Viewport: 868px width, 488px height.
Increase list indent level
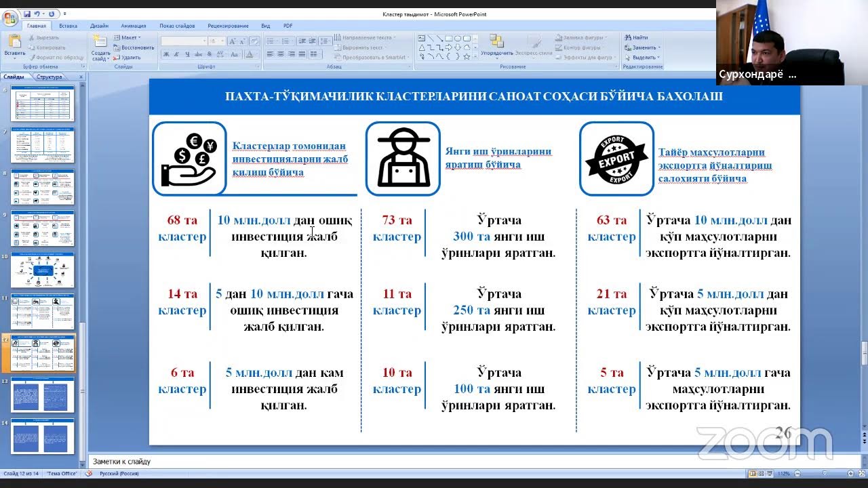point(313,41)
